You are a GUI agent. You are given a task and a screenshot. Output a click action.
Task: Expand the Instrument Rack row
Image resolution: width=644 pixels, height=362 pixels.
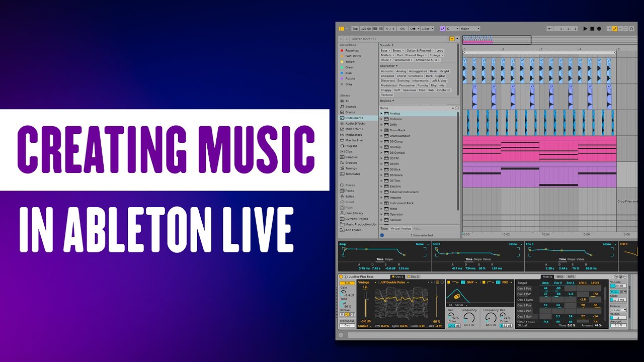381,203
